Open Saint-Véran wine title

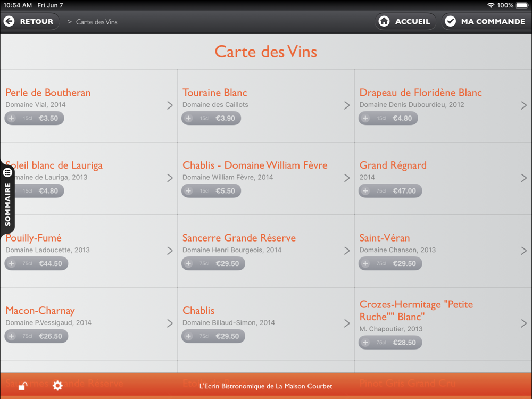point(385,238)
